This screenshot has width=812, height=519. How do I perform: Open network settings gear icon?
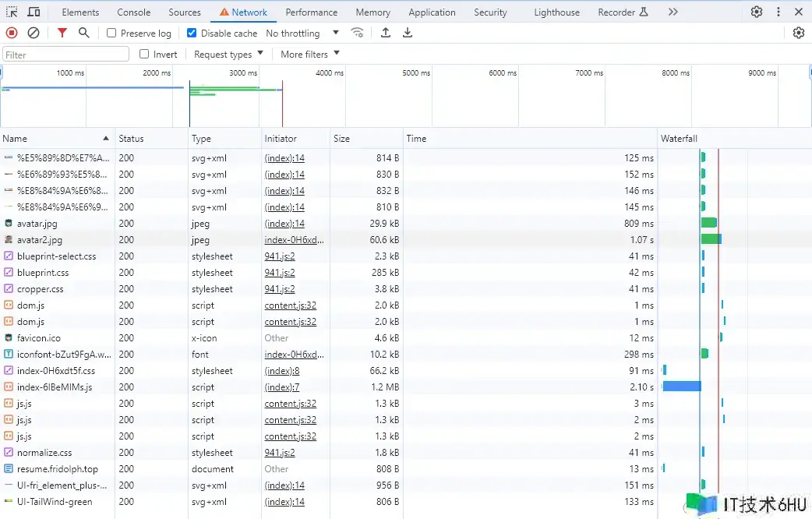tap(798, 33)
